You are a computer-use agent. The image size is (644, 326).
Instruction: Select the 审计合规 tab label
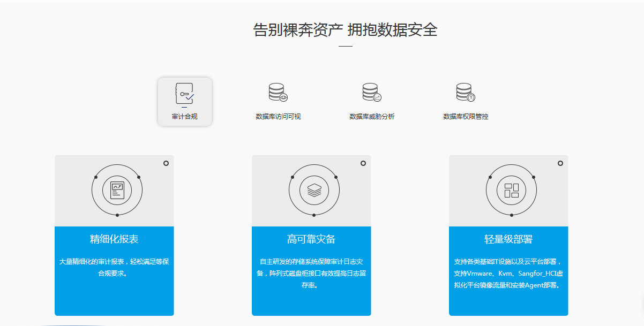click(x=185, y=117)
